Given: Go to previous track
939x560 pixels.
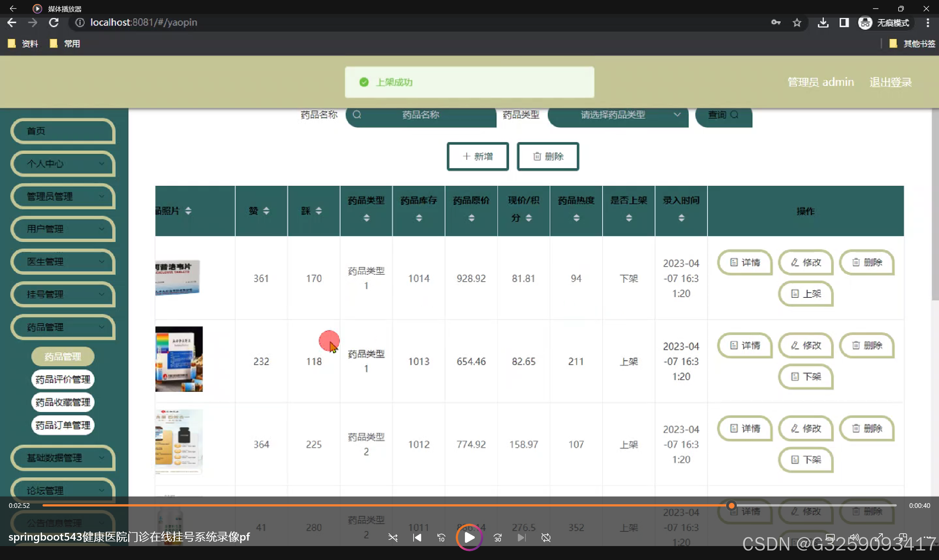Looking at the screenshot, I should (417, 537).
